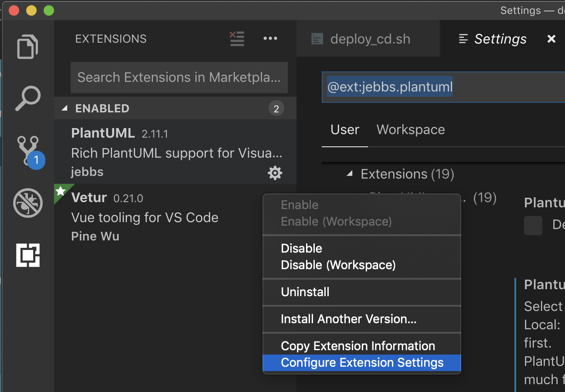565x392 pixels.
Task: Open the Extensions view
Action: pyautogui.click(x=28, y=255)
